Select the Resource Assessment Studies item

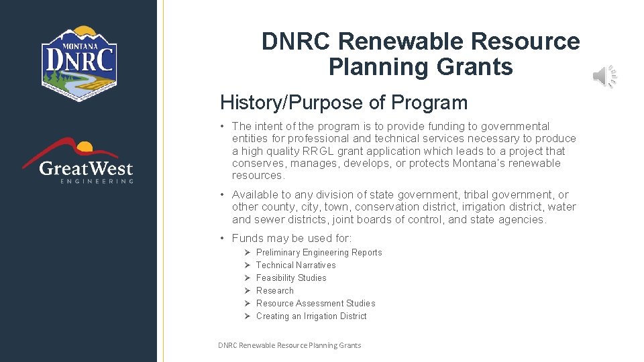tap(316, 303)
